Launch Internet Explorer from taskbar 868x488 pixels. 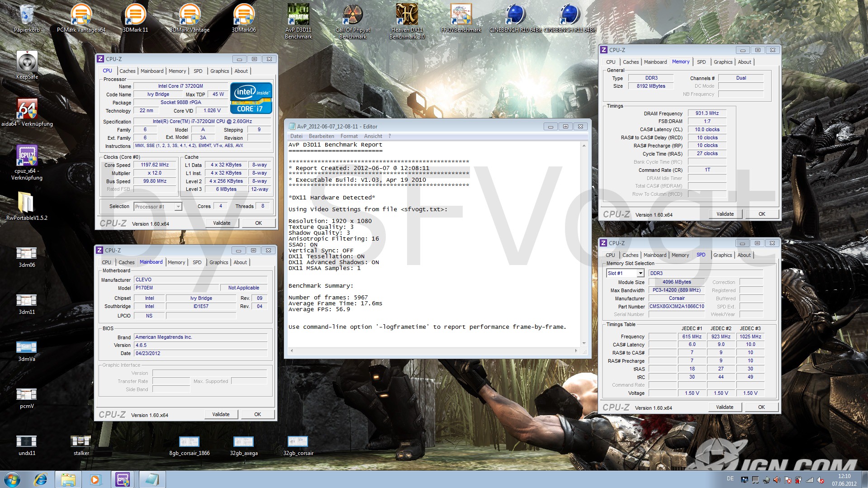[x=41, y=479]
